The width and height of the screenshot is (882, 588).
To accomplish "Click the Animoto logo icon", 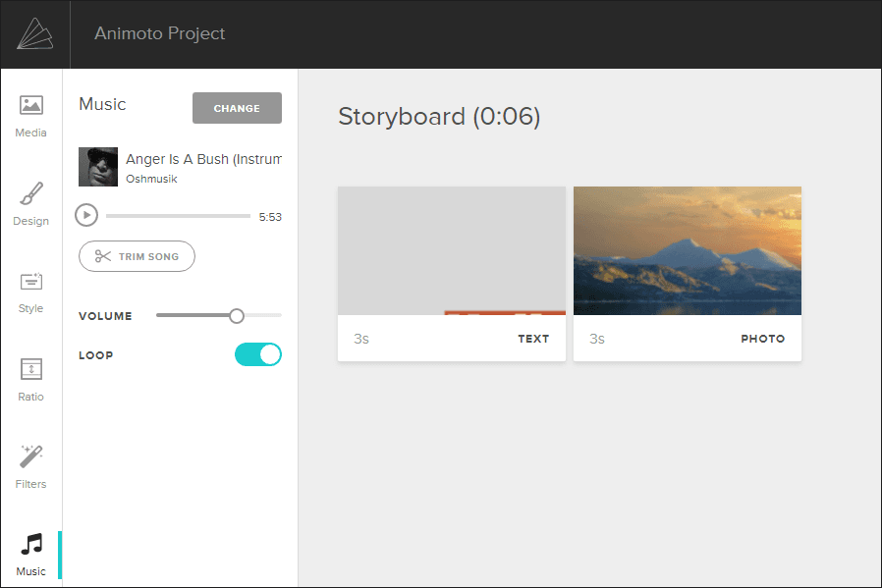I will [35, 33].
